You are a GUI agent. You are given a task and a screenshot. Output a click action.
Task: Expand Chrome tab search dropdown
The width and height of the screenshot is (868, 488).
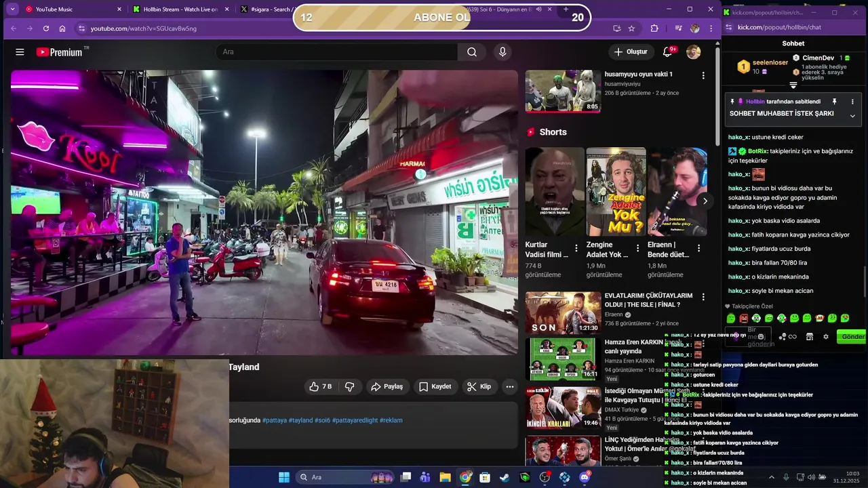pos(12,9)
